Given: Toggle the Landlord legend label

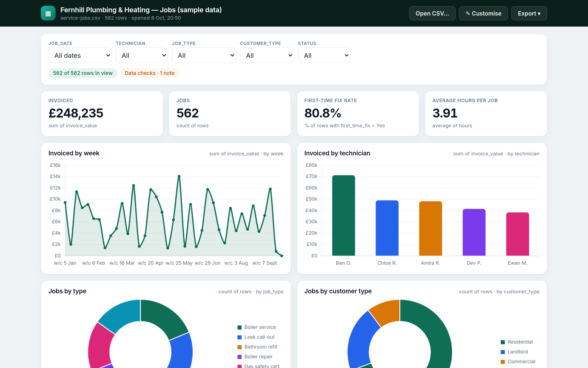Looking at the screenshot, I should click(518, 352).
